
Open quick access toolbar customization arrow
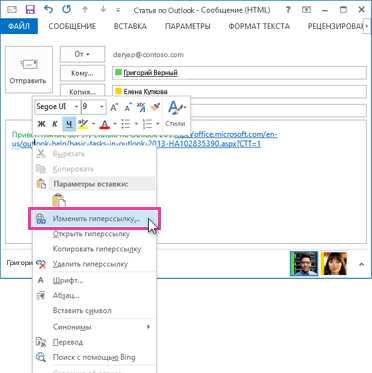[118, 10]
